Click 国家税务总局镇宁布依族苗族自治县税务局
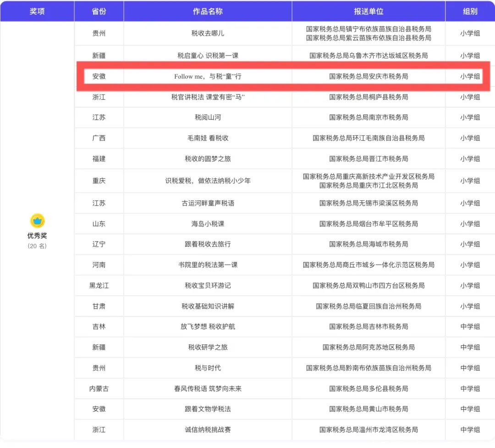The image size is (495, 448). coord(368,29)
